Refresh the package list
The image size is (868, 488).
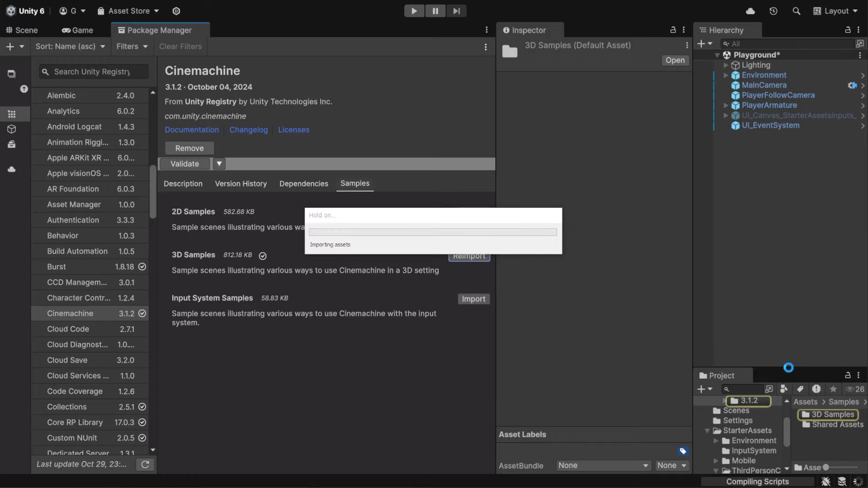(145, 464)
